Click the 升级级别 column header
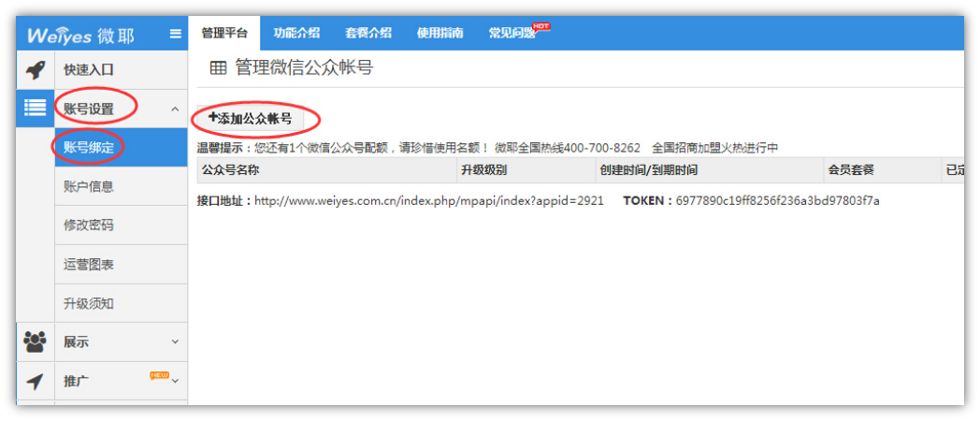The width and height of the screenshot is (980, 421). [526, 170]
